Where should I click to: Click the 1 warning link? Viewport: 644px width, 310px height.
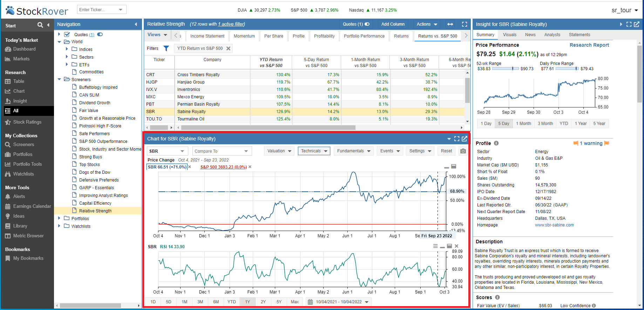coord(591,143)
